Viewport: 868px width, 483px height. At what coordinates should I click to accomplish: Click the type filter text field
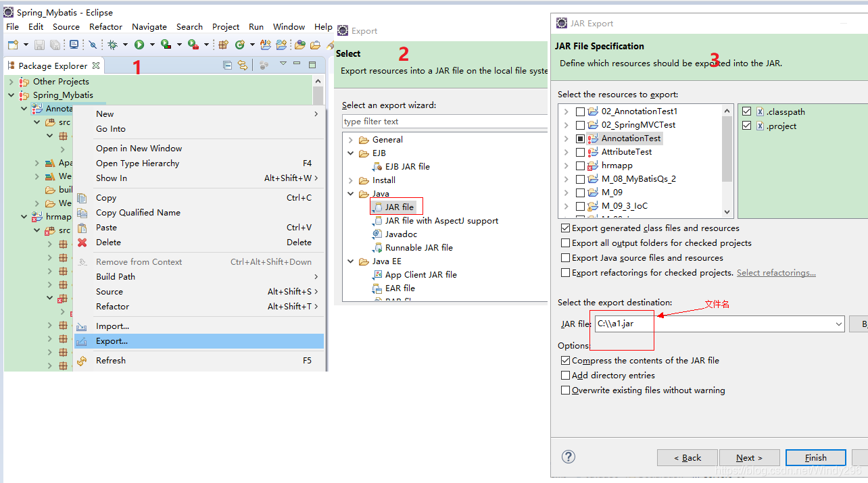coord(444,122)
